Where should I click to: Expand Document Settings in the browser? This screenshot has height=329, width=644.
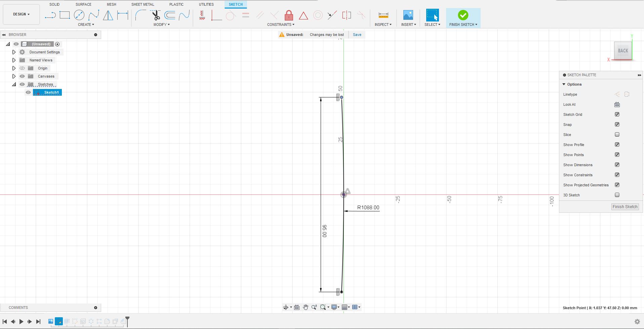click(14, 52)
